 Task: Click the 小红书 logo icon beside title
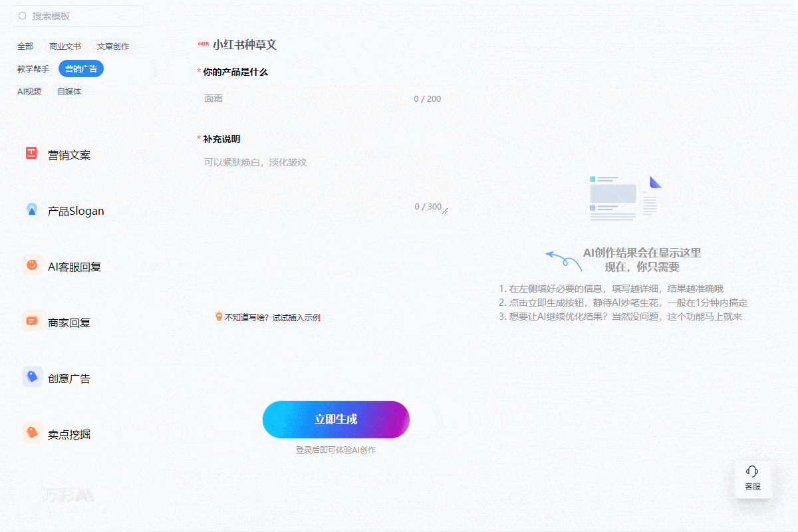click(203, 45)
